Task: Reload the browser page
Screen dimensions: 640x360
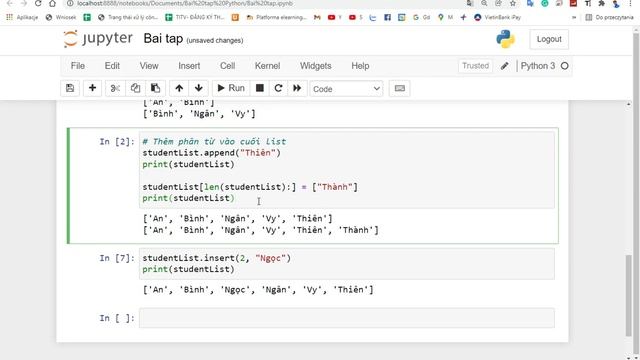Action: coord(38,3)
